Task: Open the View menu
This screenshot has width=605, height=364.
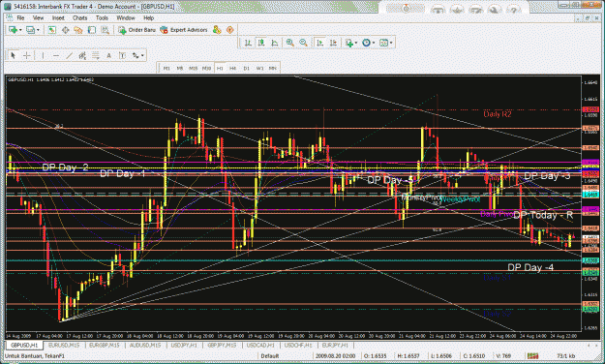Action: [38, 17]
